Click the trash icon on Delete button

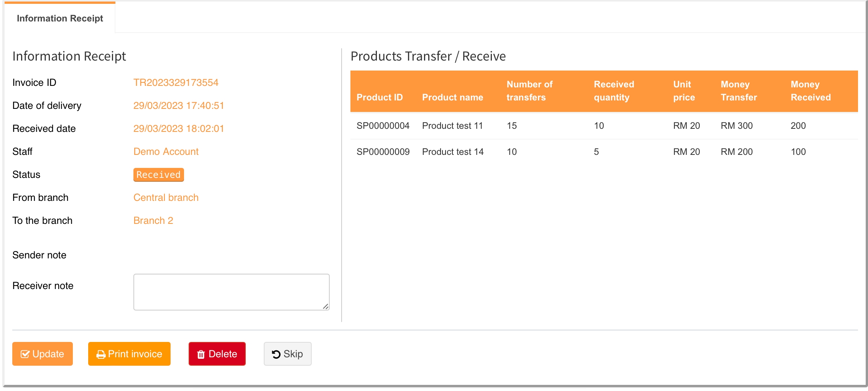pos(201,355)
